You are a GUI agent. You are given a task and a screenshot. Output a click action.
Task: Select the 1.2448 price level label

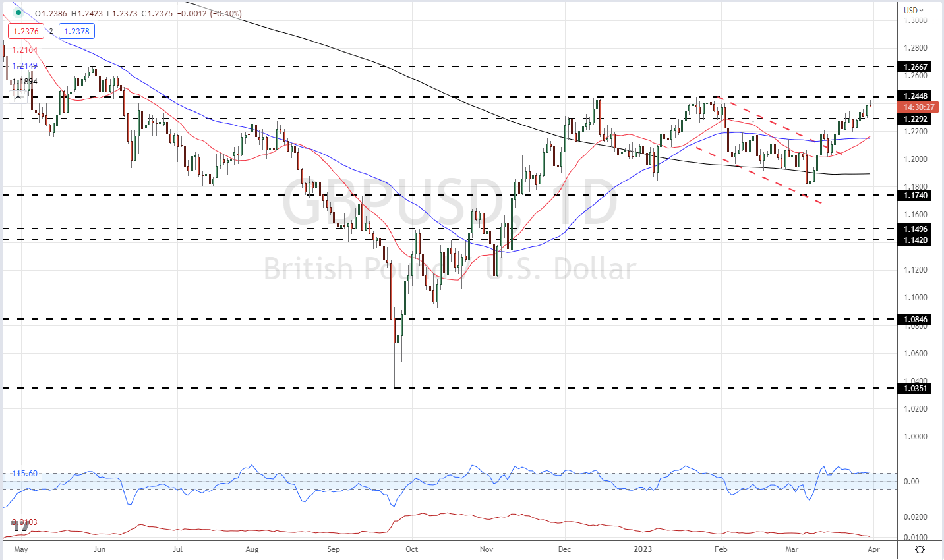point(916,96)
